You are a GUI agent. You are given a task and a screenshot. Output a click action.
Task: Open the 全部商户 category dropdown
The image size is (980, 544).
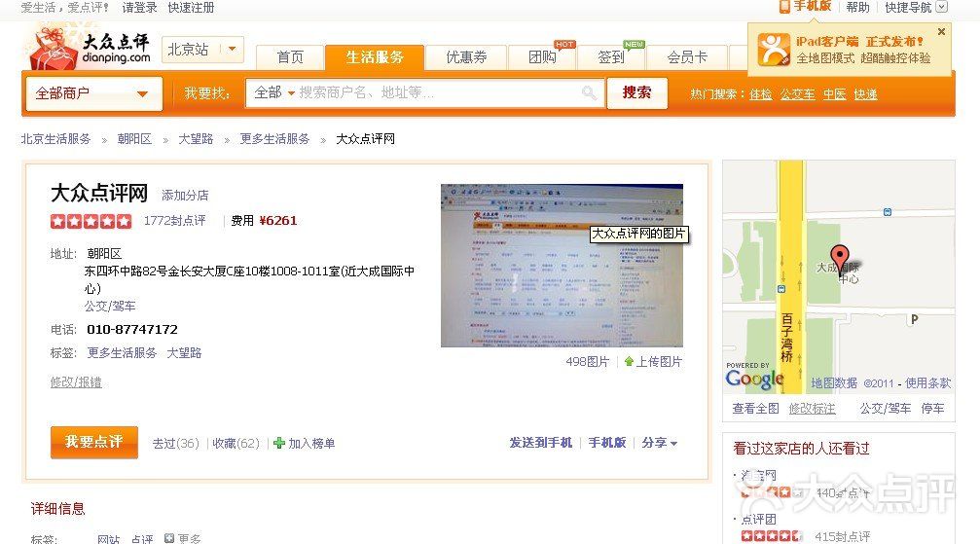(94, 93)
